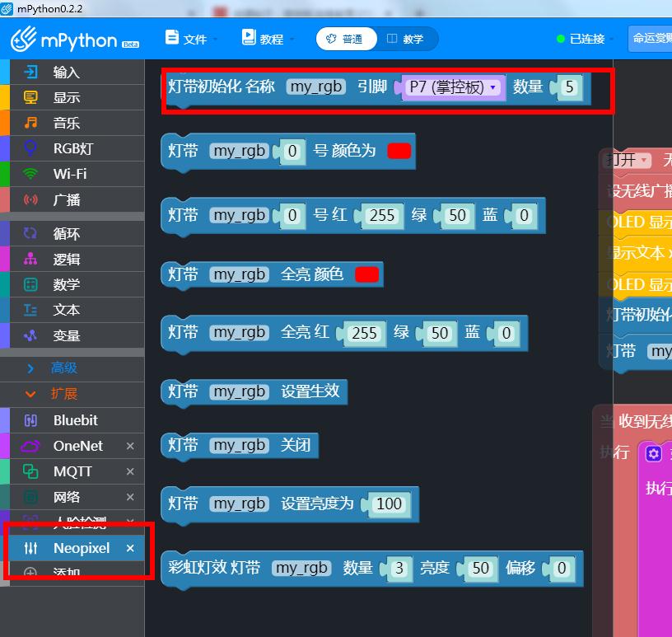The width and height of the screenshot is (672, 637).
Task: Remove the 网络 extension with its X
Action: tap(130, 497)
